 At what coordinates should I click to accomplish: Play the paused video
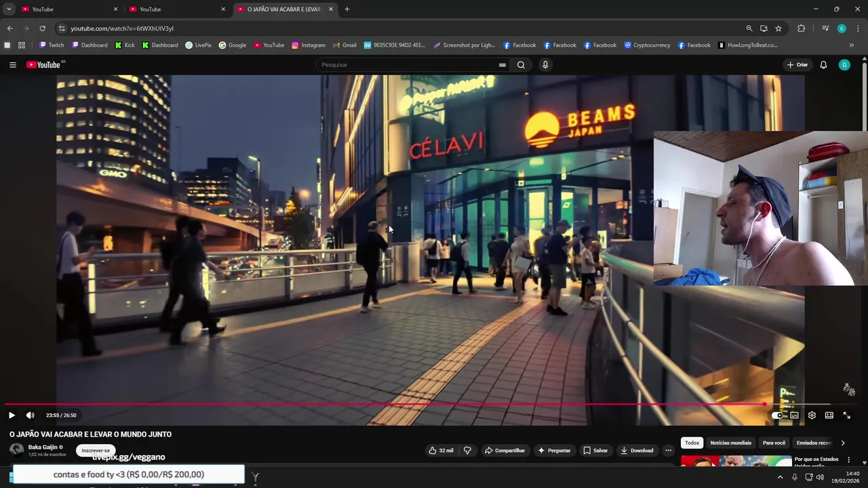[x=12, y=415]
